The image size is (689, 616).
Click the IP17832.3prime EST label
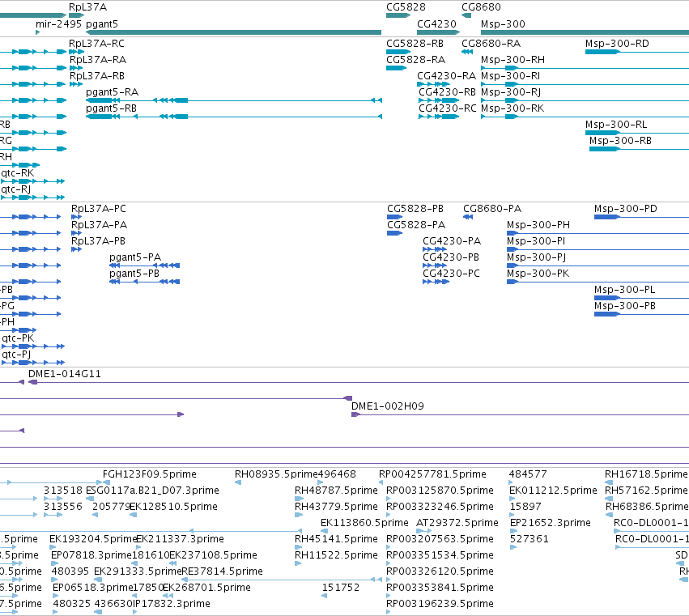coord(172,605)
